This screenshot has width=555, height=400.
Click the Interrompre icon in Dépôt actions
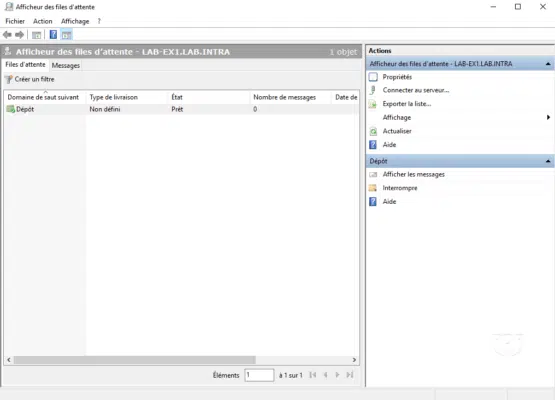click(373, 188)
